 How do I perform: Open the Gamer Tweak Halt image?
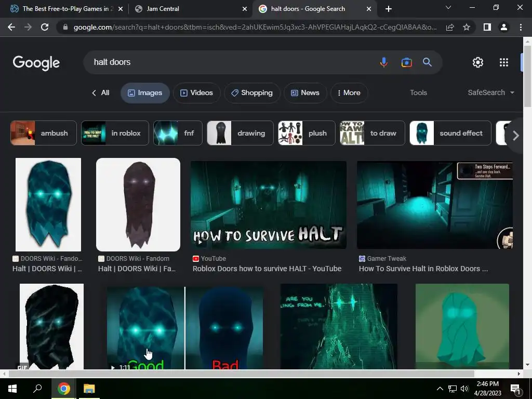tap(435, 205)
